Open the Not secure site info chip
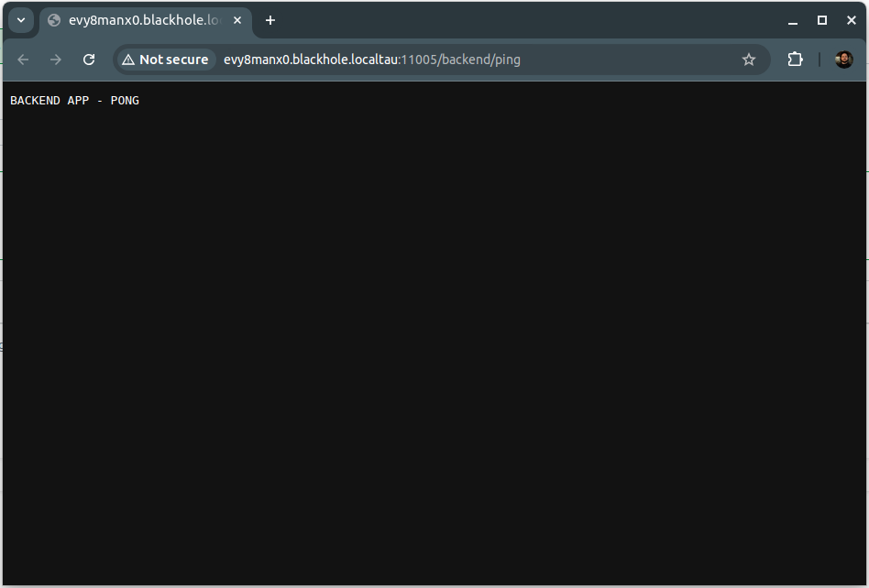This screenshot has width=869, height=588. (x=165, y=60)
